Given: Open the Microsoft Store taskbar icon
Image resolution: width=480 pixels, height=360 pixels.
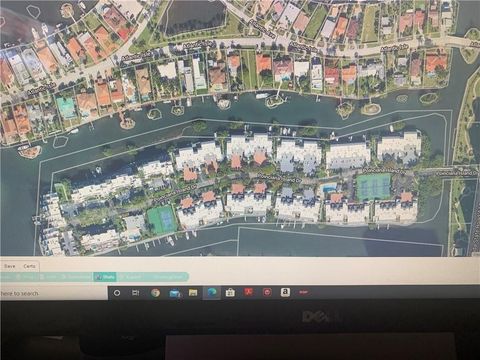Looking at the screenshot, I should (x=230, y=293).
